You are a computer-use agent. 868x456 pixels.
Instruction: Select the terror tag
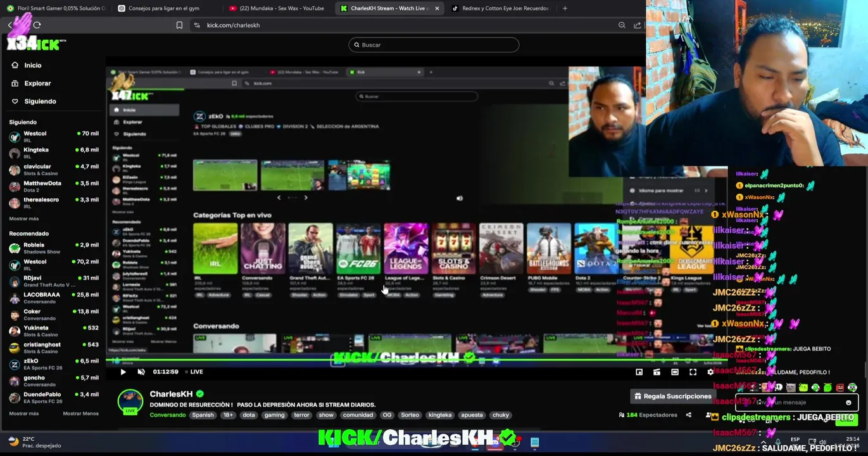[x=301, y=415]
